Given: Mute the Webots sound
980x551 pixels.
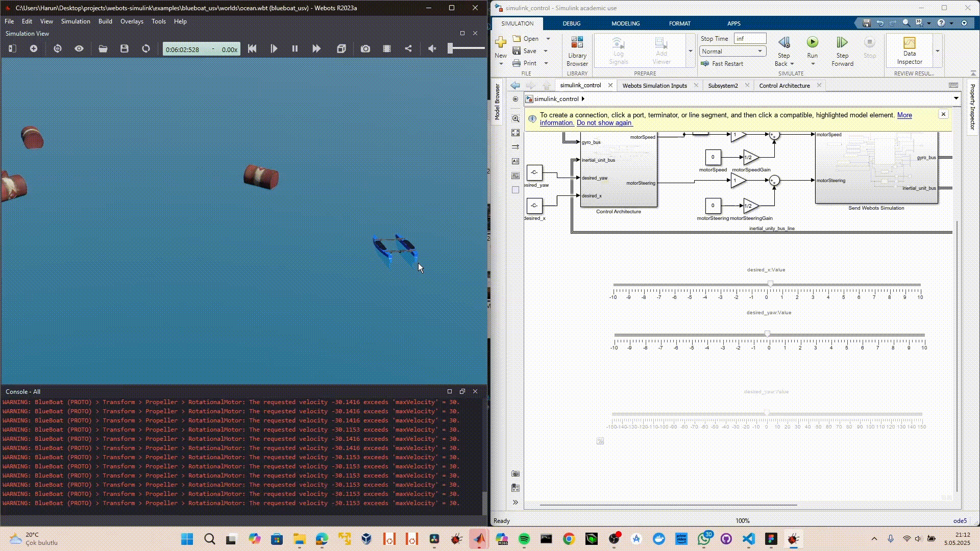Looking at the screenshot, I should [432, 48].
